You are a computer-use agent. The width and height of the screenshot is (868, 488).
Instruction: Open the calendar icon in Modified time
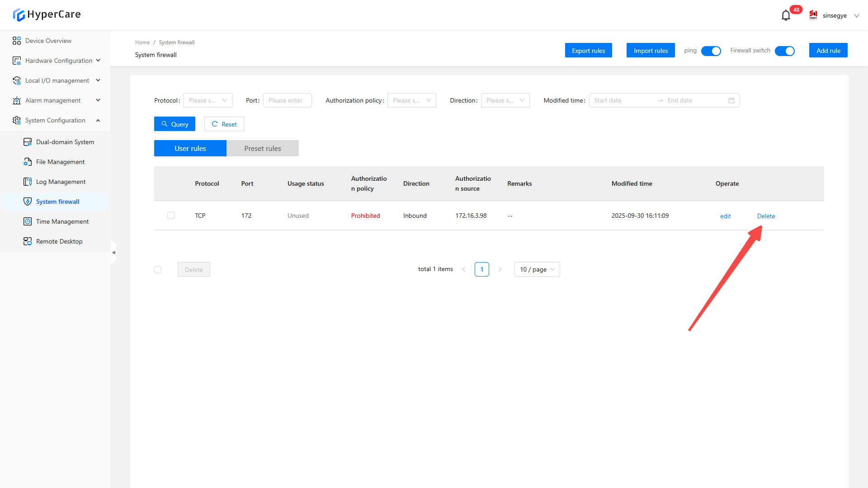pyautogui.click(x=731, y=100)
